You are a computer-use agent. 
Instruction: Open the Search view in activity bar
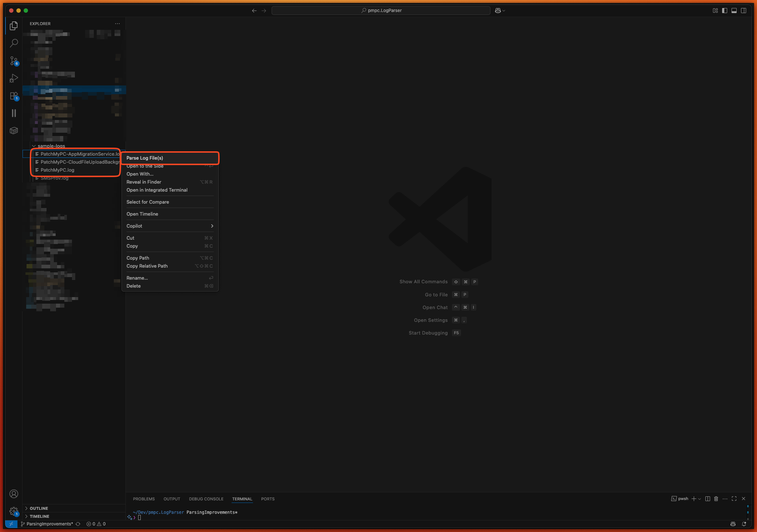14,43
